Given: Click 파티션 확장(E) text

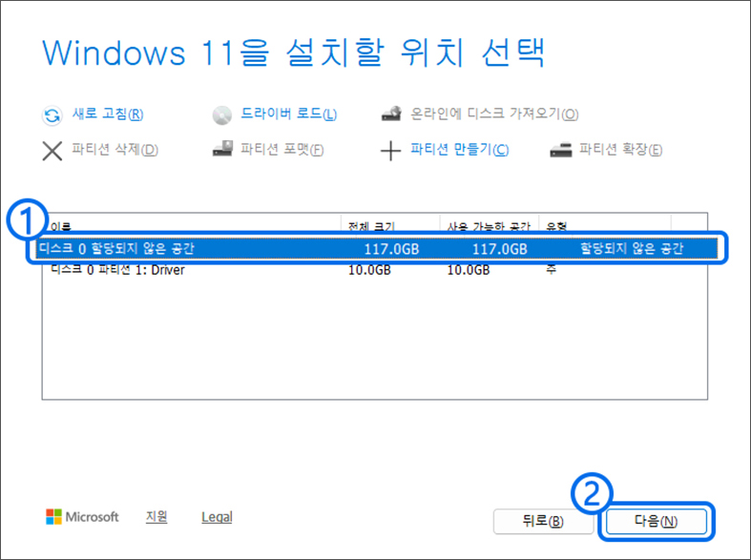Looking at the screenshot, I should click(x=620, y=150).
